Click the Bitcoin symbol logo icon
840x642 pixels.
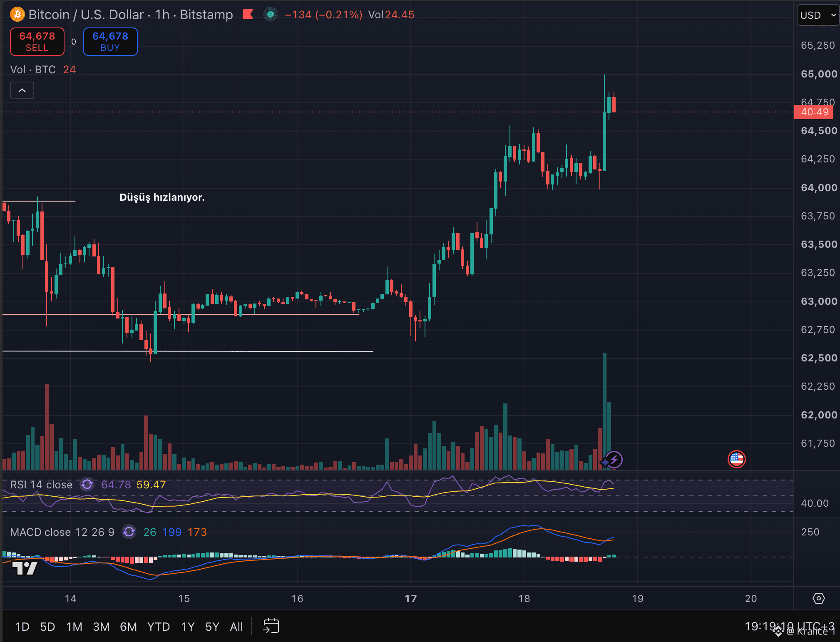[x=17, y=15]
